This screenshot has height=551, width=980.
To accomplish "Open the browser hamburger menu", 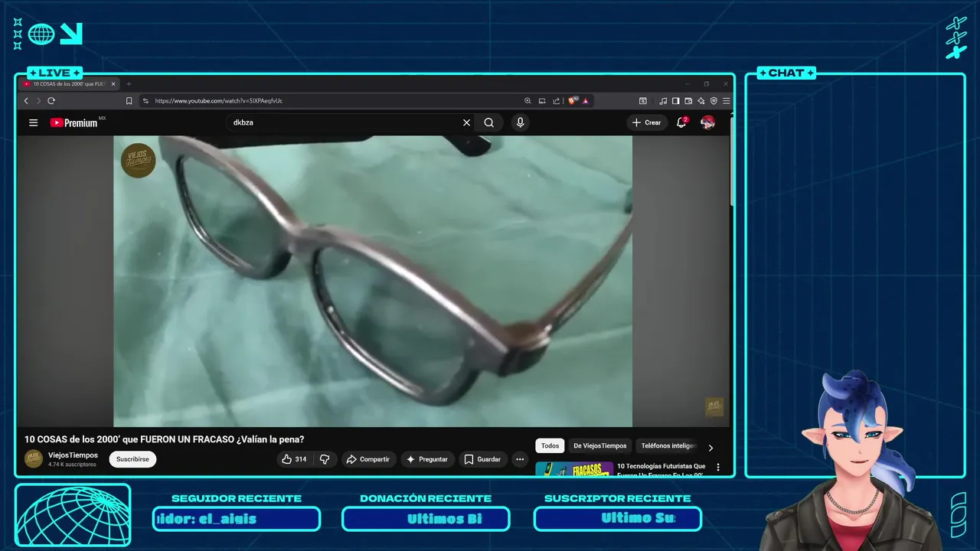I will (x=726, y=100).
